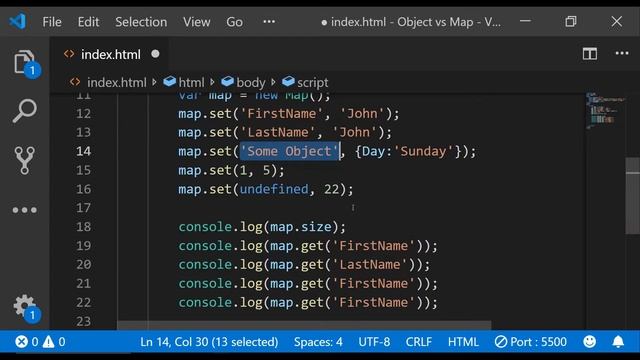The image size is (640, 360).
Task: Click the code minimap preview
Action: [x=605, y=111]
